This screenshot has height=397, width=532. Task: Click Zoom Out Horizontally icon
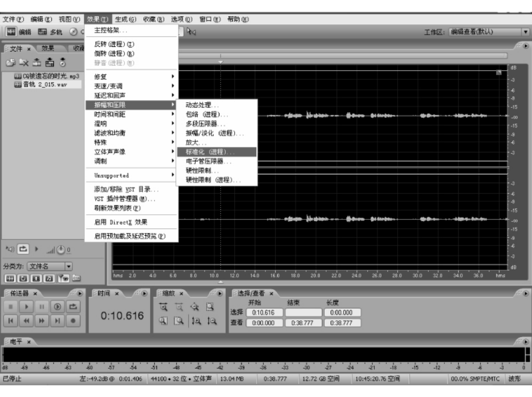coord(179,307)
